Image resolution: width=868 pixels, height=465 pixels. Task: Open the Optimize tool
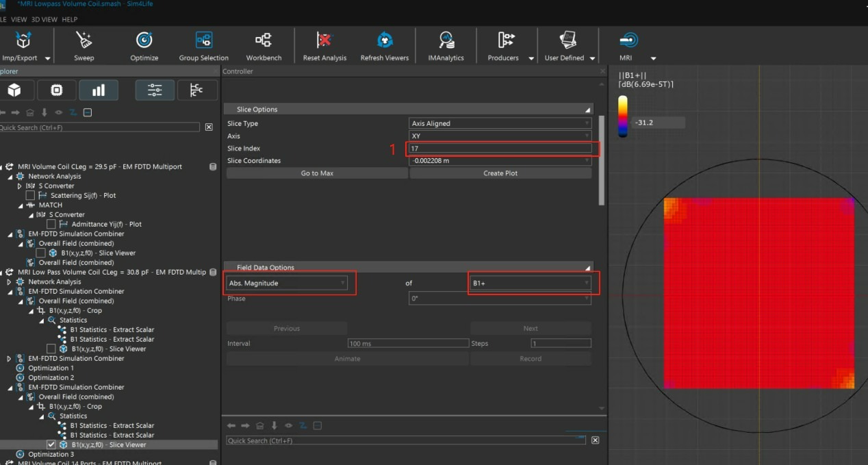point(144,40)
